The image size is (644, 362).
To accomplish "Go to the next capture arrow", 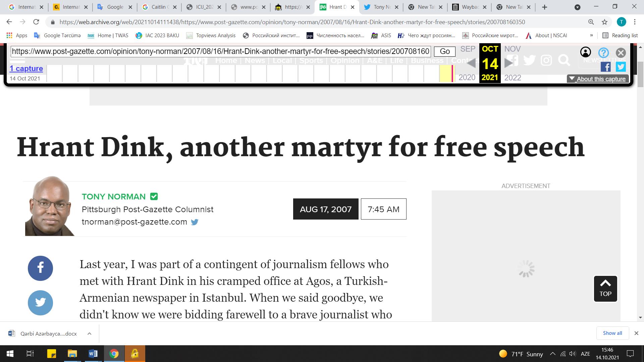I will (509, 63).
